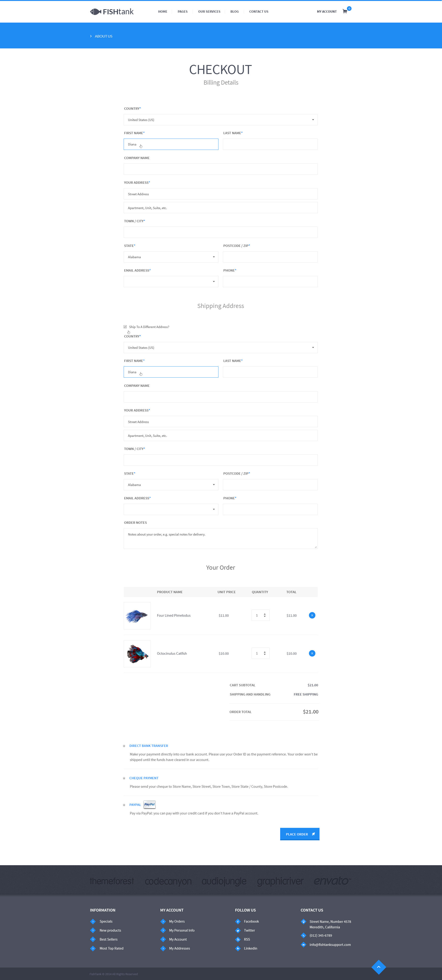Screen dimensions: 442x980
Task: Open the Our Services menu item
Action: pyautogui.click(x=209, y=12)
